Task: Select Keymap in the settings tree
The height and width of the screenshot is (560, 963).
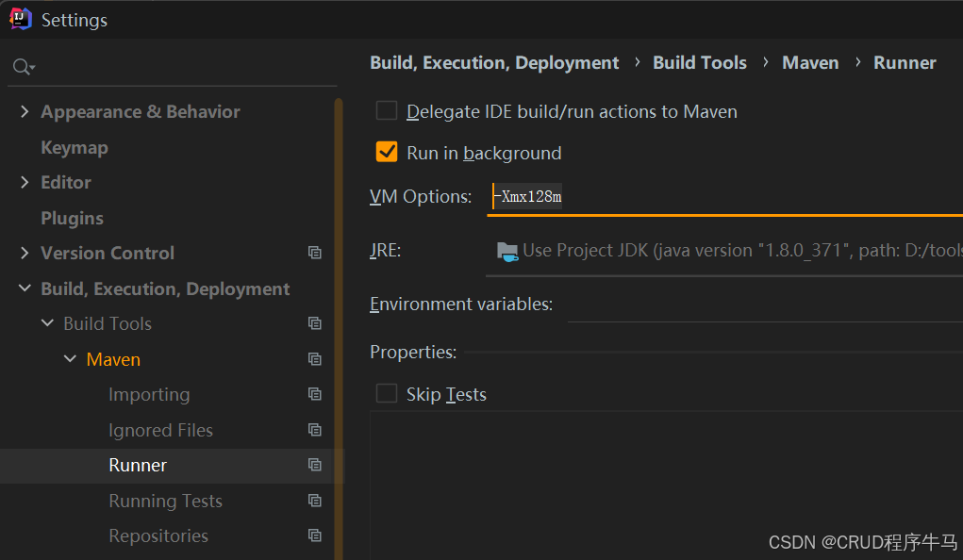Action: click(x=75, y=147)
